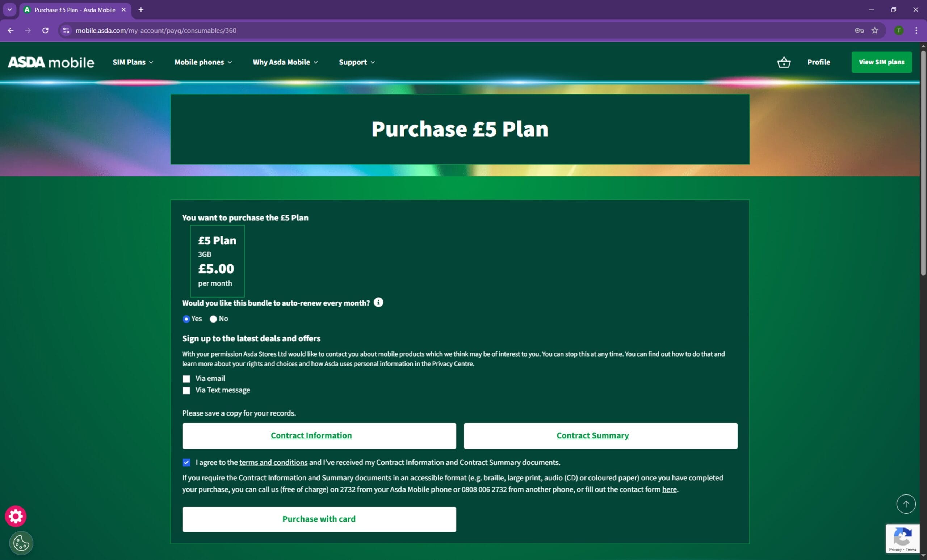Tick the Via Text message checkbox

click(x=186, y=390)
